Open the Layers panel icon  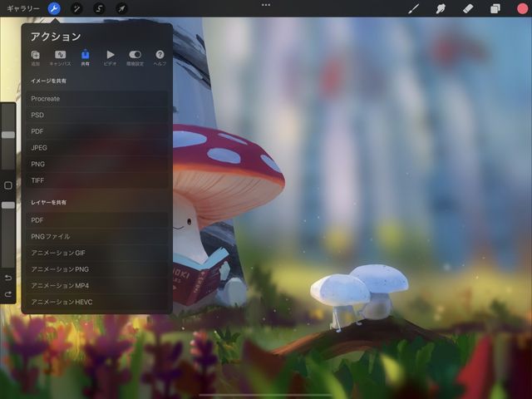pos(495,8)
